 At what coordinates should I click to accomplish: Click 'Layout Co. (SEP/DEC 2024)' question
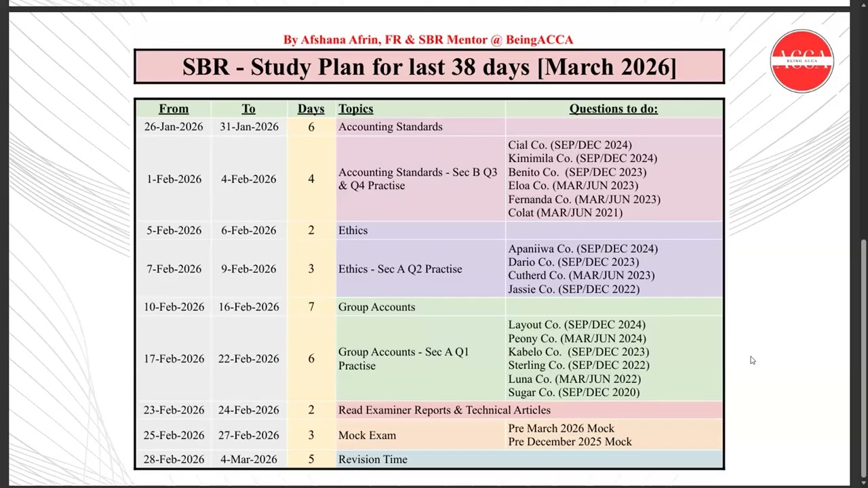[x=577, y=325]
